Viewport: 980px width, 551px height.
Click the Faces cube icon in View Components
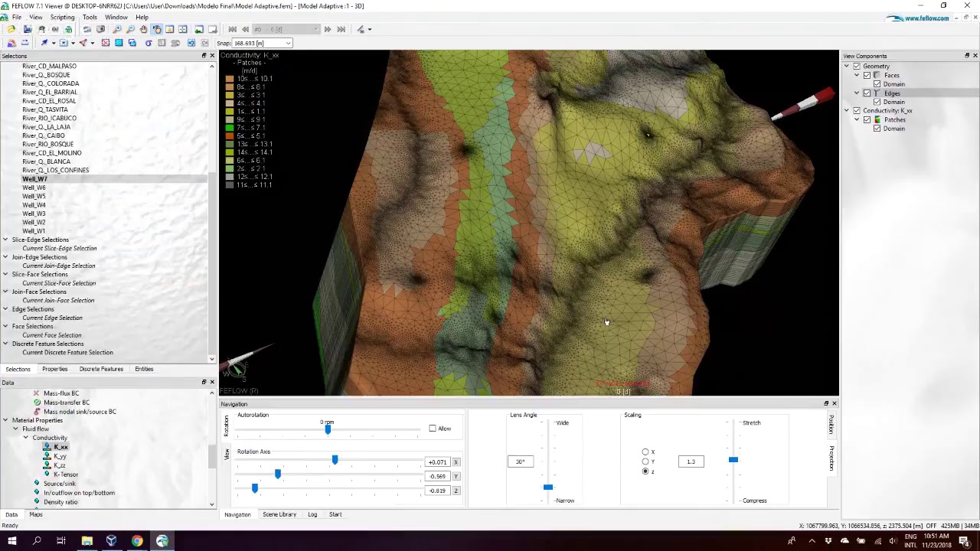(x=877, y=75)
